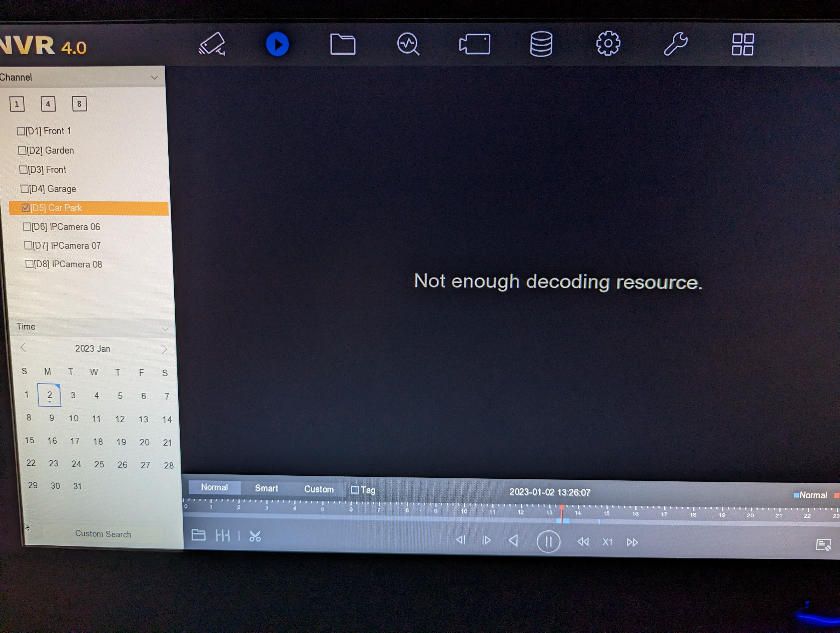
Task: Toggle the Tag checkbox
Action: tap(355, 490)
